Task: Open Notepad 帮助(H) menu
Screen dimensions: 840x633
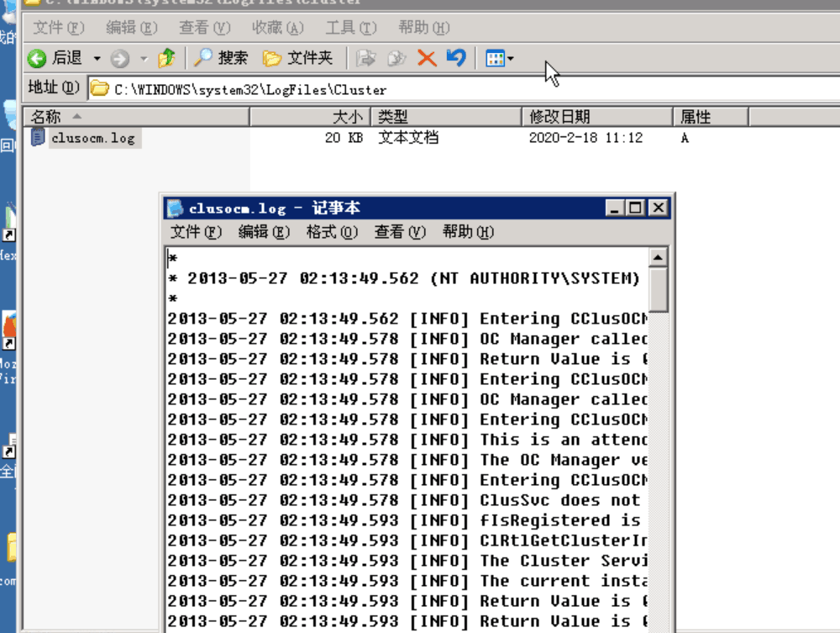Action: (x=468, y=232)
